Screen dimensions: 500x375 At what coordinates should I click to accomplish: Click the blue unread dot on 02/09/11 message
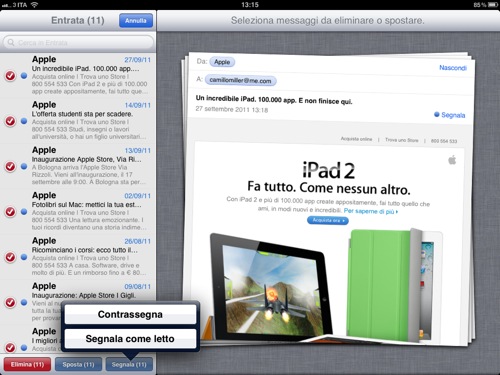pos(24,212)
